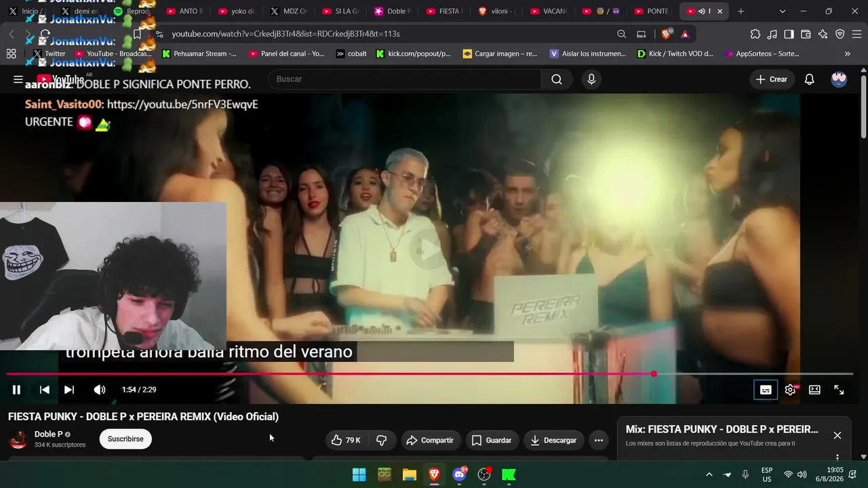Image resolution: width=868 pixels, height=488 pixels.
Task: Seek on the red video progress bar
Action: point(430,374)
